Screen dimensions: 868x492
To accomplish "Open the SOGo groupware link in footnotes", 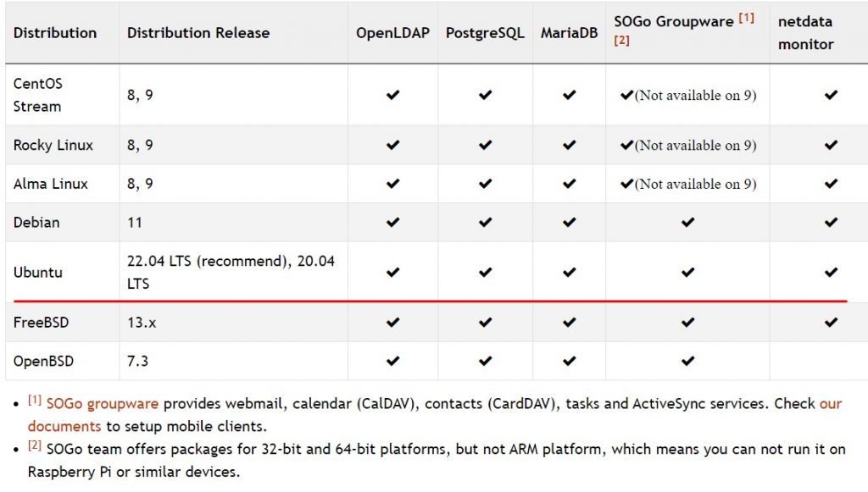I will (x=103, y=404).
